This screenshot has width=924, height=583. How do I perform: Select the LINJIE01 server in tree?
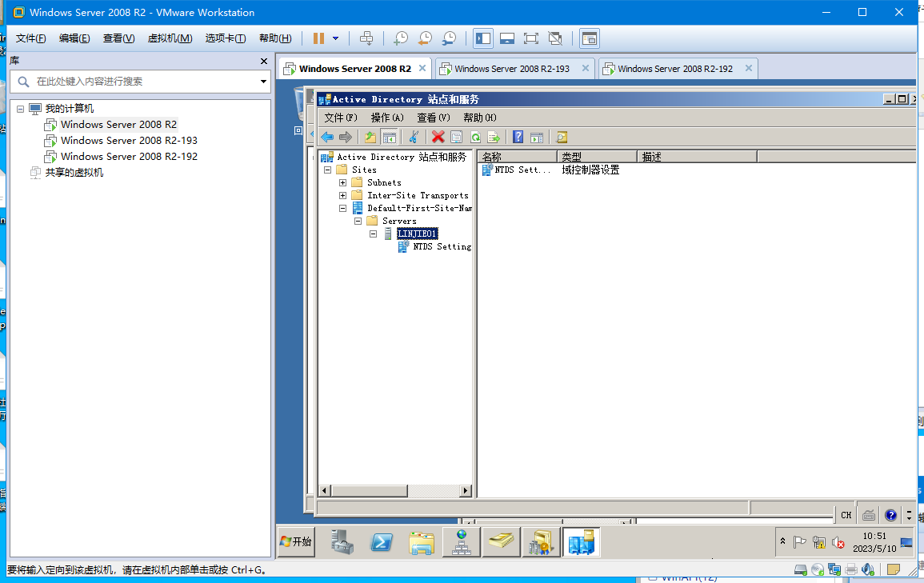(418, 234)
